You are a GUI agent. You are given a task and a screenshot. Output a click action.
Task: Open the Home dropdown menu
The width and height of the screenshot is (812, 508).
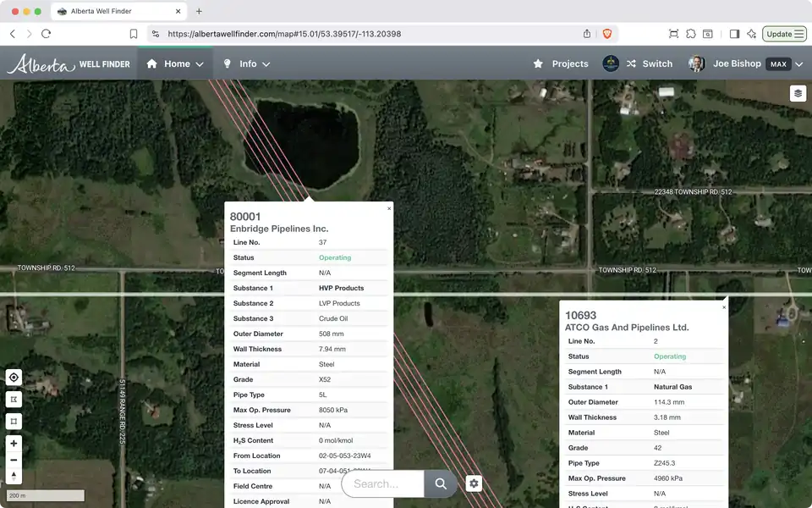[x=175, y=63]
